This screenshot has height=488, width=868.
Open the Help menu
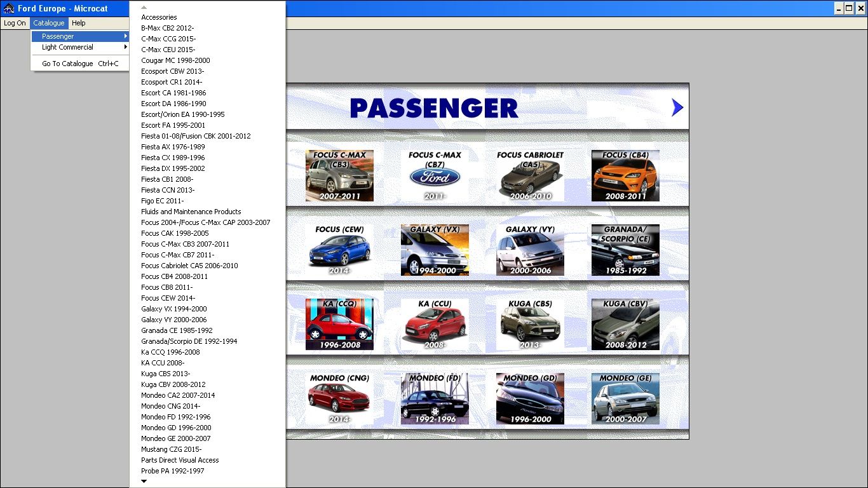pos(79,23)
